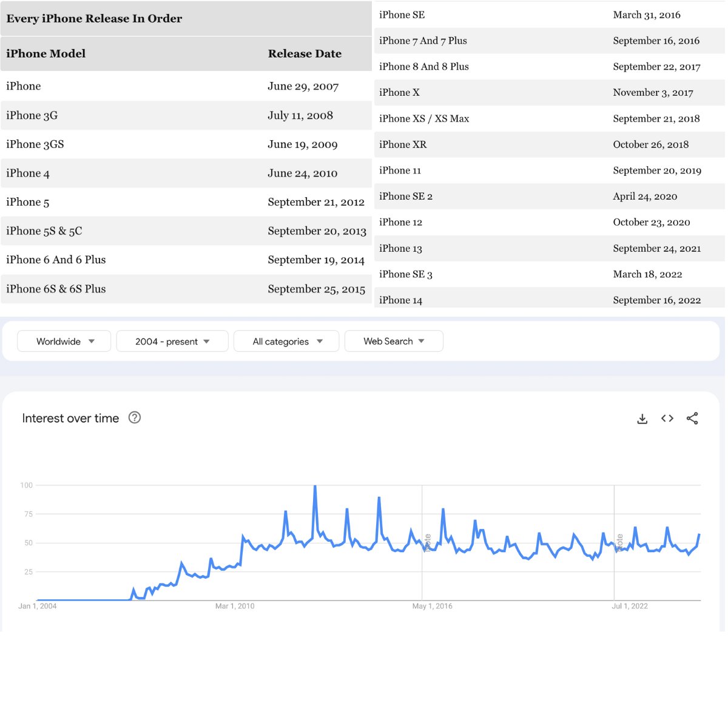
Task: Open the All categories dropdown
Action: tap(286, 341)
